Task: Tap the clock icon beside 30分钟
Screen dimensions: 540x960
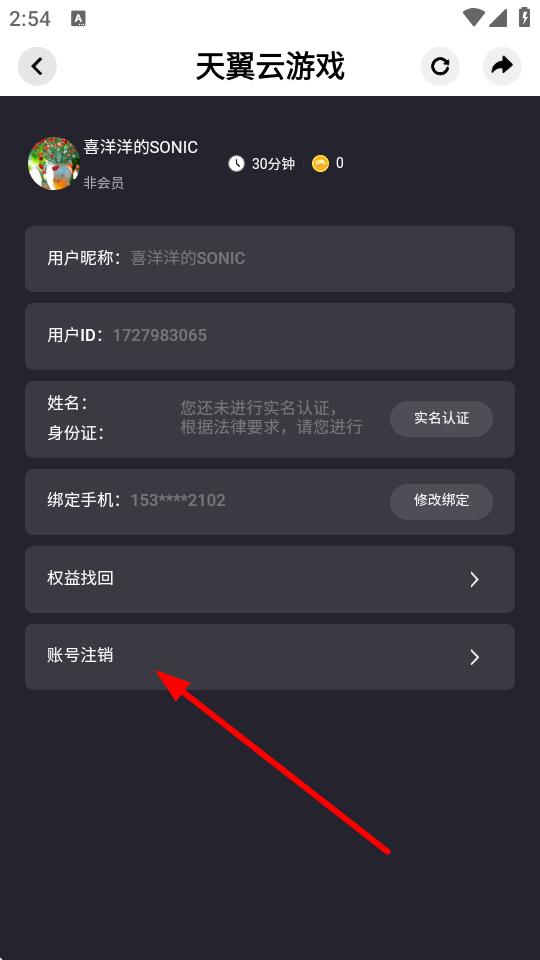Action: pyautogui.click(x=236, y=163)
